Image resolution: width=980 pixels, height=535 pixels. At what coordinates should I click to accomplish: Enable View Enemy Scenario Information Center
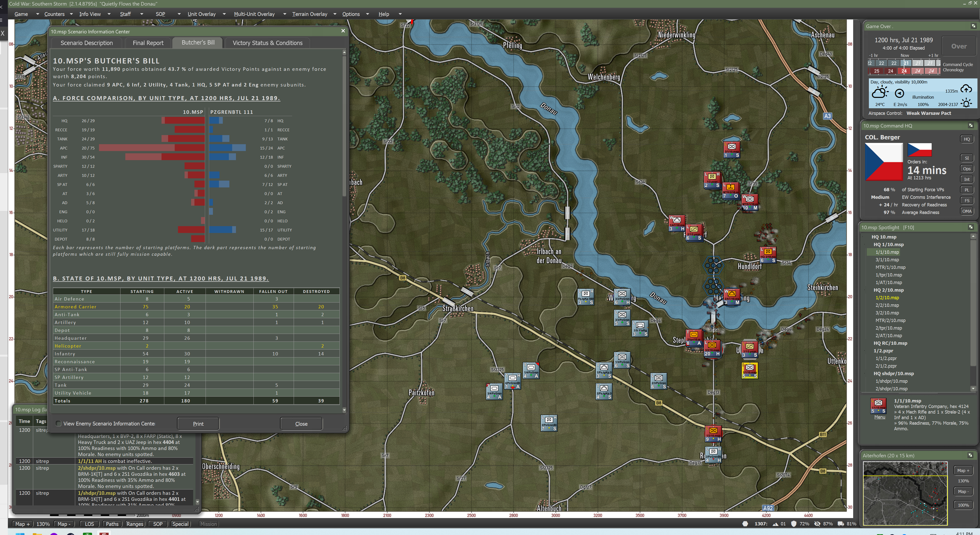(58, 424)
